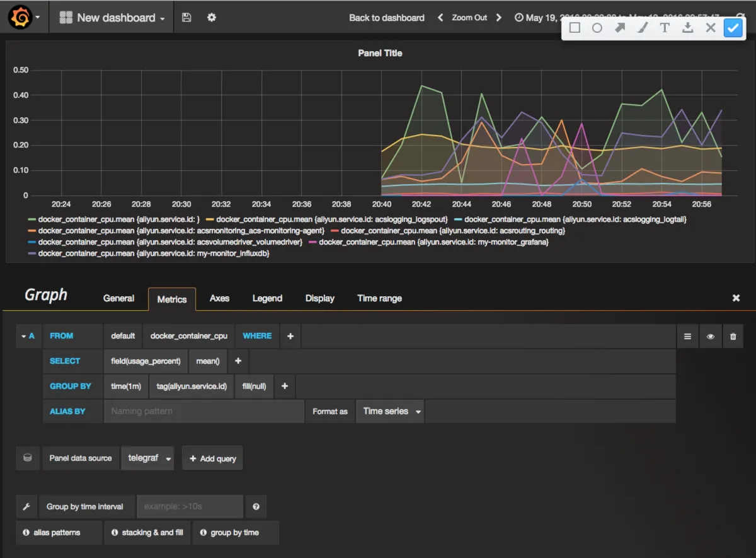Switch to the Axes tab

tap(219, 298)
